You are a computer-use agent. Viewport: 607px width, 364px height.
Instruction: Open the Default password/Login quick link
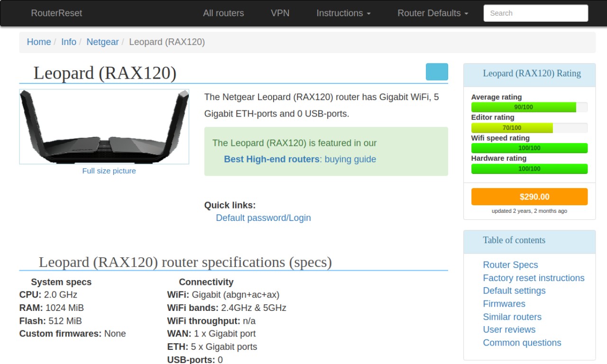tap(263, 218)
